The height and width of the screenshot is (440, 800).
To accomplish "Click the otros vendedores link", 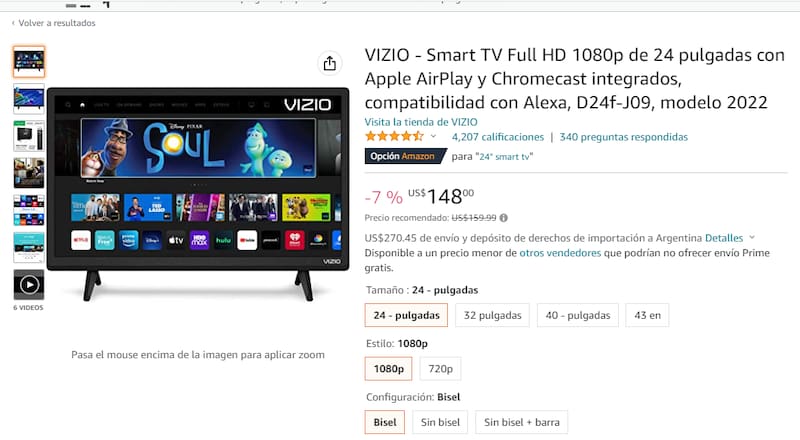I will point(560,253).
